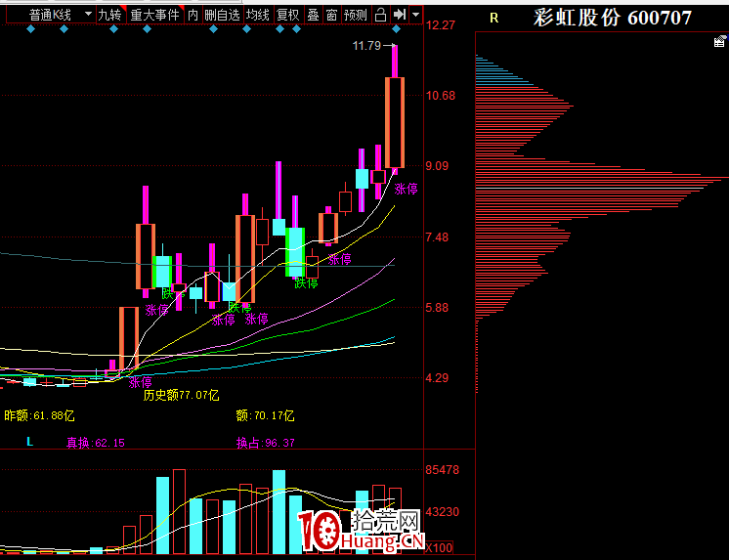
Task: Click the 换占:96.37 readout
Action: pos(266,443)
